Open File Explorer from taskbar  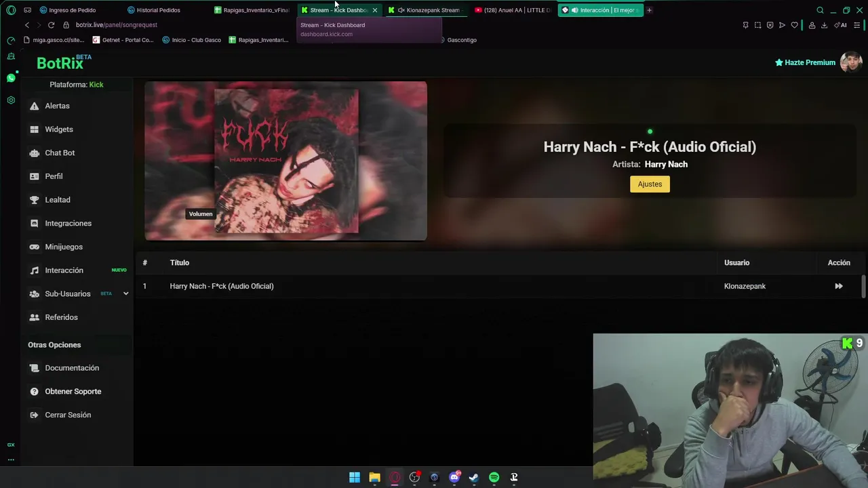point(374,477)
